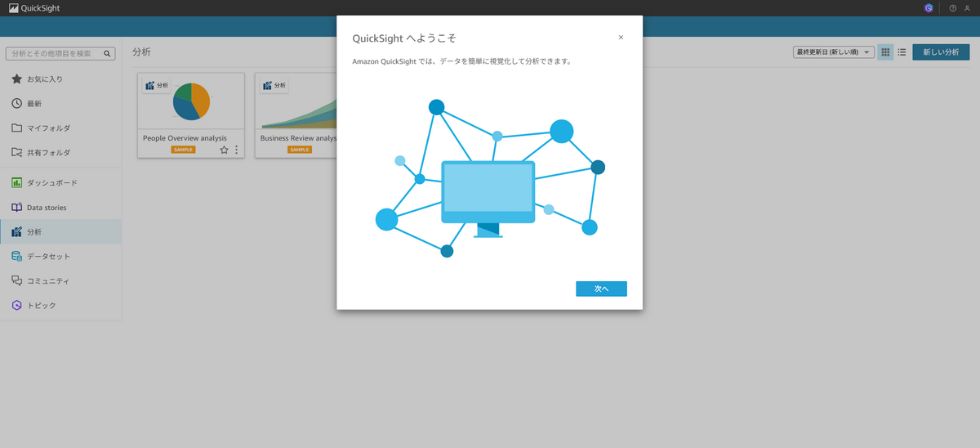Go to ダッシュボード section
980x448 pixels.
(x=60, y=183)
